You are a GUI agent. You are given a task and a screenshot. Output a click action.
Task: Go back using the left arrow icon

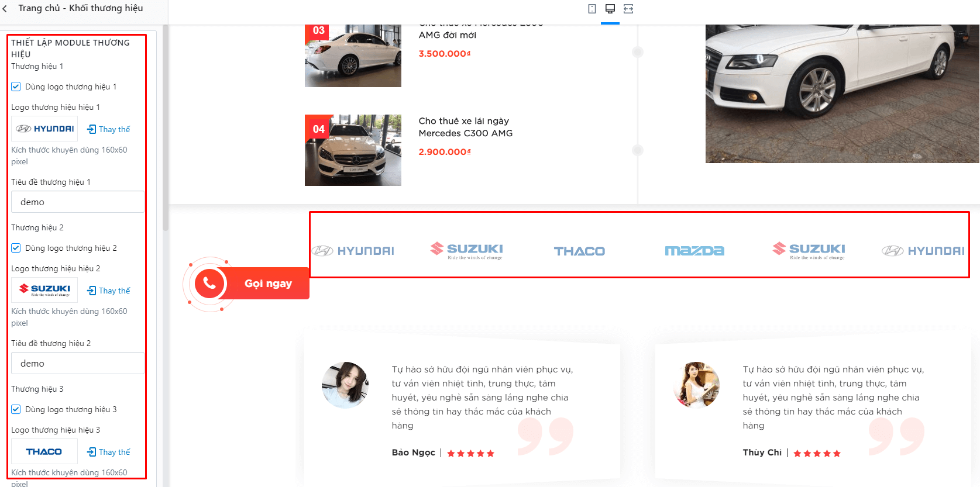pos(5,8)
